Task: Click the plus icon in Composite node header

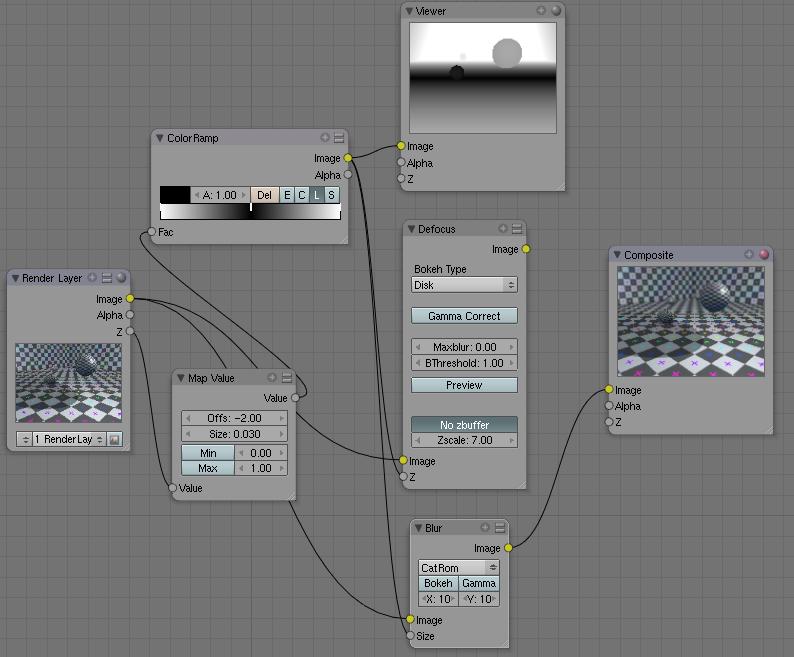Action: click(x=749, y=254)
